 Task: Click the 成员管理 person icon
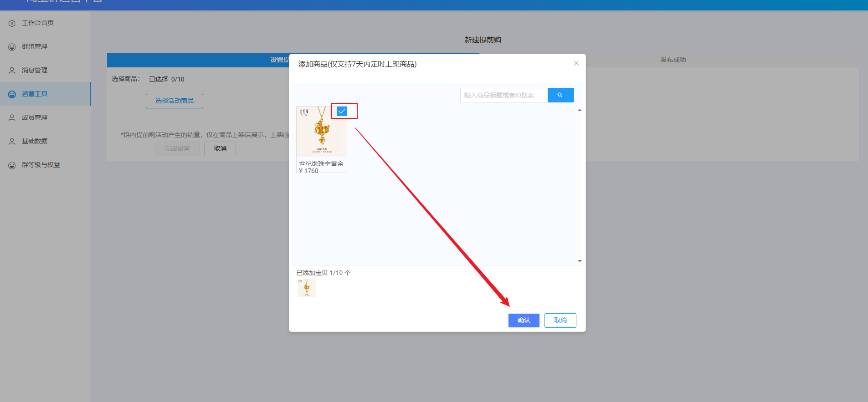coord(12,118)
